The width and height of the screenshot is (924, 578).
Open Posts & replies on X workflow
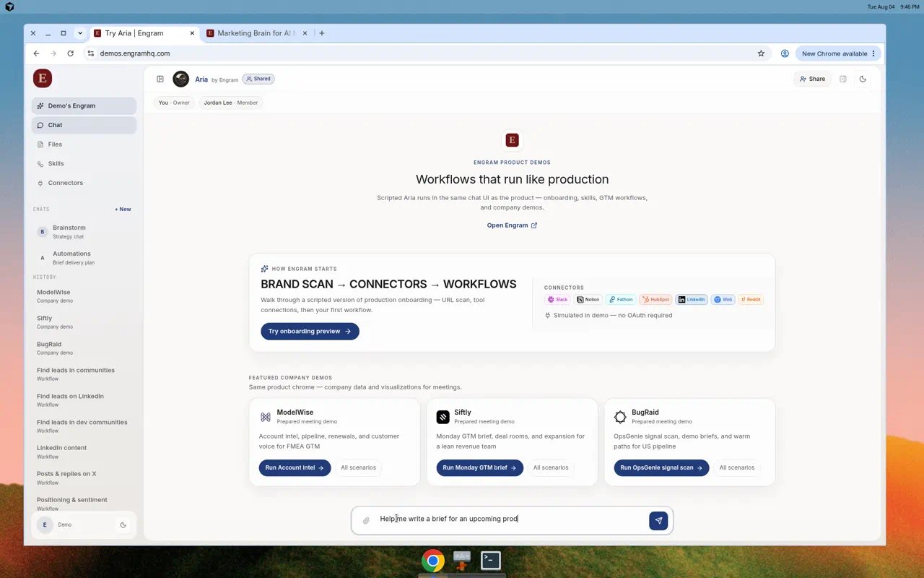[84, 478]
